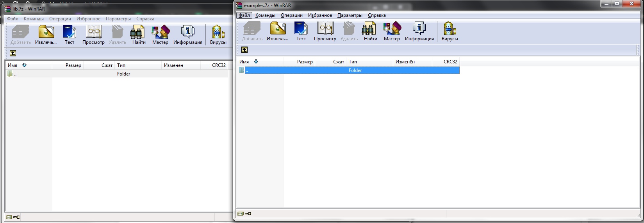Sort by Сжат column in examples.7z window
Image resolution: width=644 pixels, height=223 pixels.
[x=330, y=62]
